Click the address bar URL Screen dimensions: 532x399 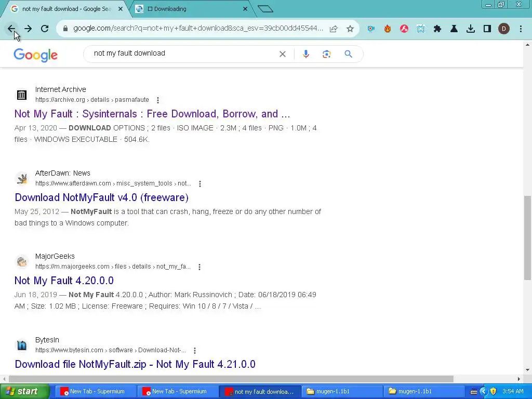[x=198, y=28]
